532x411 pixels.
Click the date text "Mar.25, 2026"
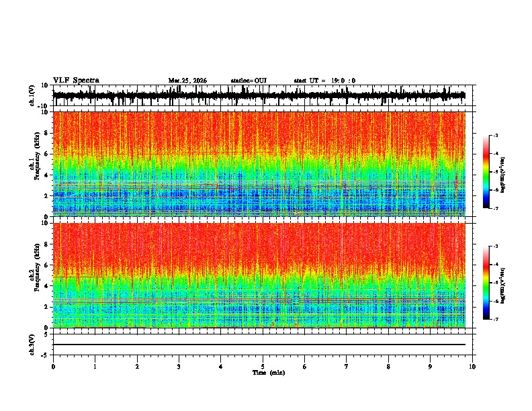pyautogui.click(x=187, y=81)
